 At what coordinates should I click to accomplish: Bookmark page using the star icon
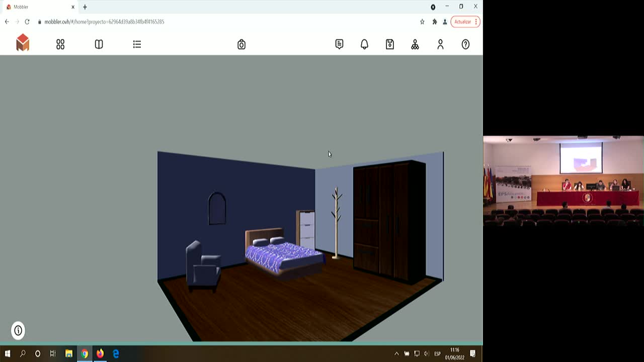click(422, 22)
